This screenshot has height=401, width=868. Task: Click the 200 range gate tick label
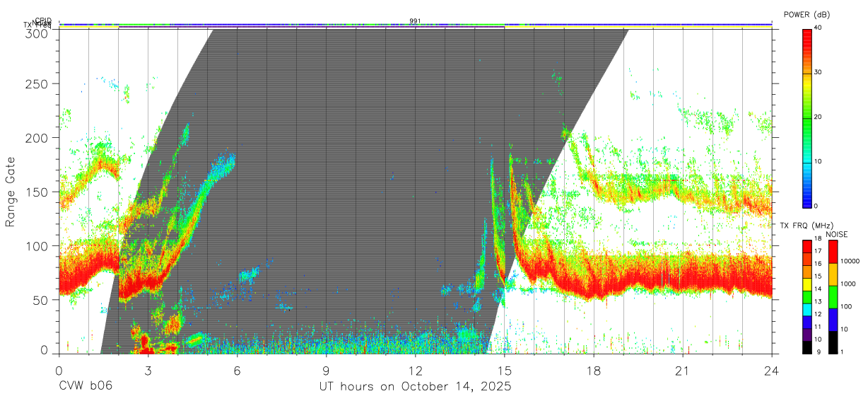tap(37, 138)
